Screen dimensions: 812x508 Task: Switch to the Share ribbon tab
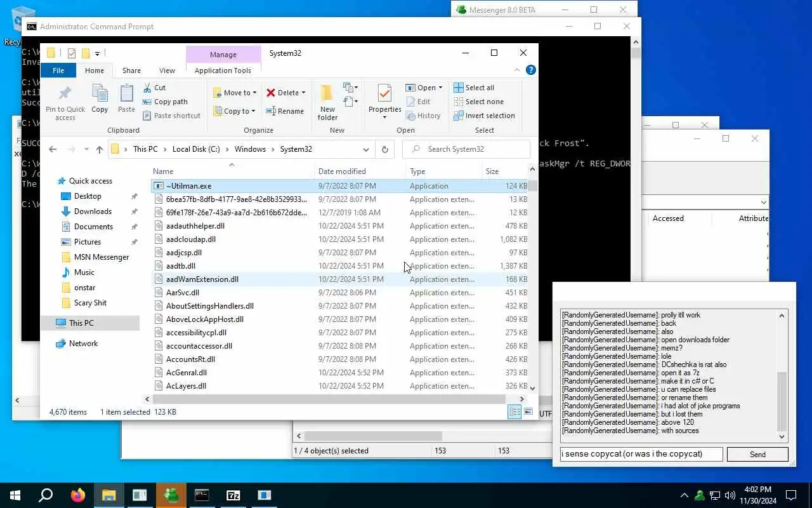[131, 70]
